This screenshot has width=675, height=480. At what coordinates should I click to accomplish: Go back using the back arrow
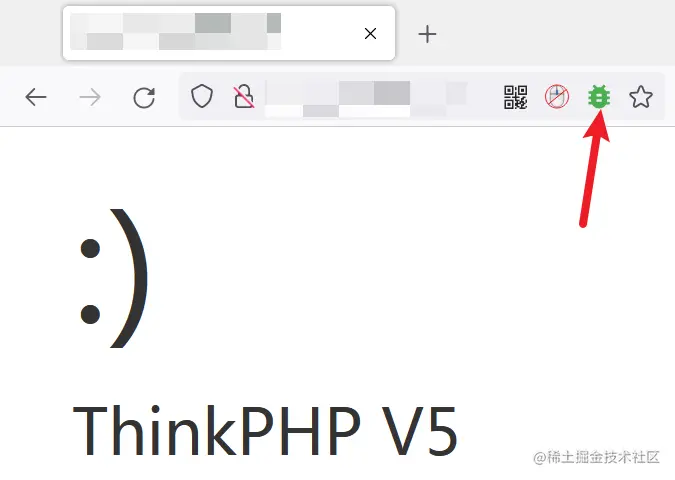pos(36,97)
